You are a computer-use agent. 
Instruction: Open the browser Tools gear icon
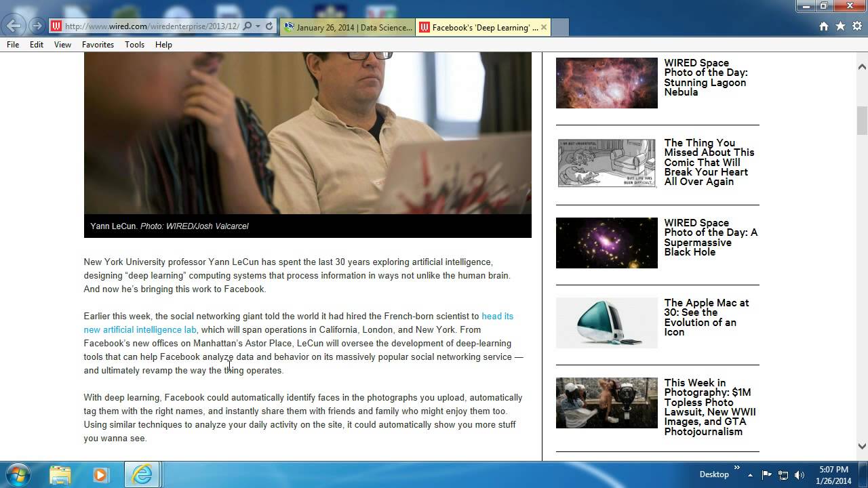coord(856,26)
